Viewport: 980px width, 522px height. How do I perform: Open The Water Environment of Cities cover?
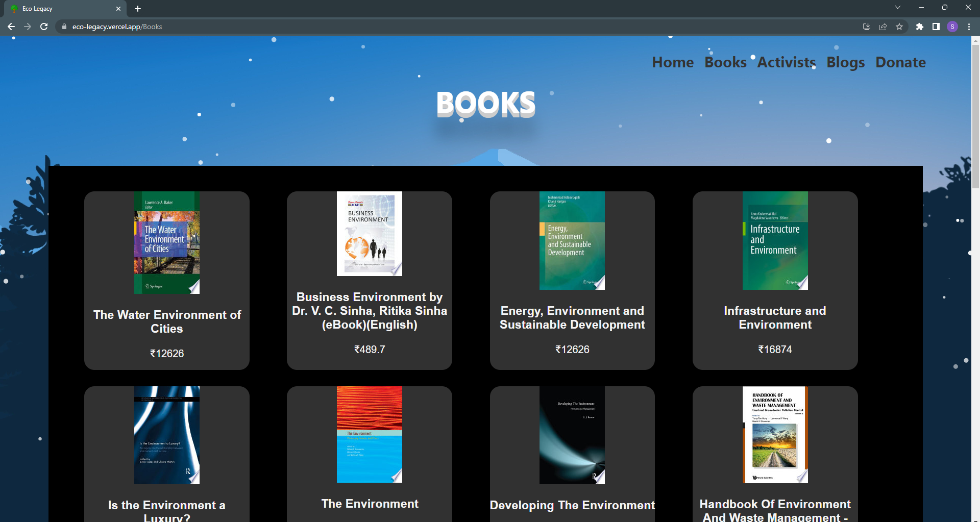pos(167,243)
